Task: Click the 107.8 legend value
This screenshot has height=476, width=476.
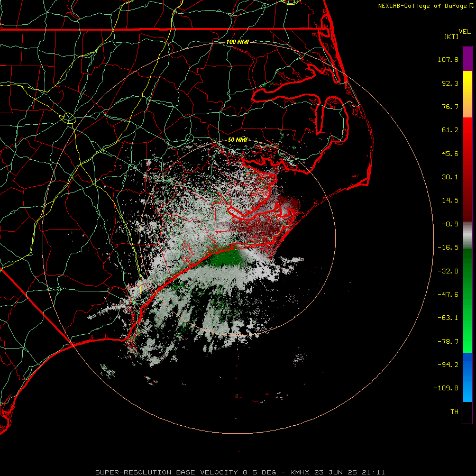Action: (x=448, y=59)
